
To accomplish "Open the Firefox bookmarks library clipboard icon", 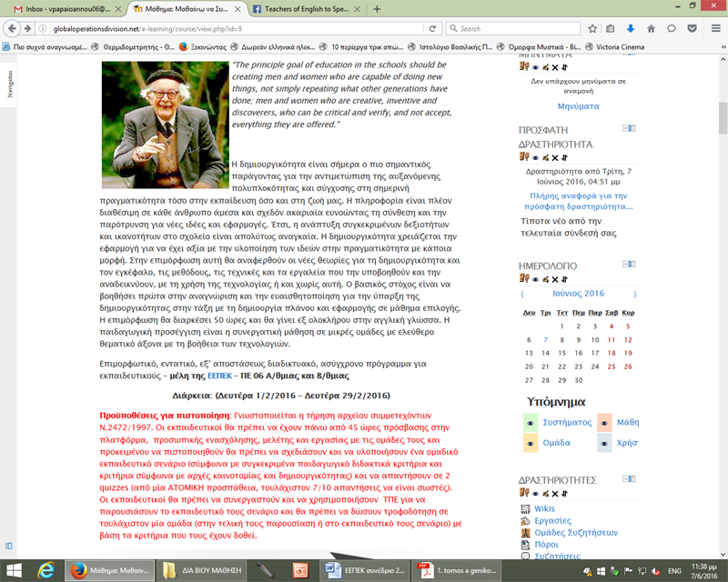I will coord(610,29).
